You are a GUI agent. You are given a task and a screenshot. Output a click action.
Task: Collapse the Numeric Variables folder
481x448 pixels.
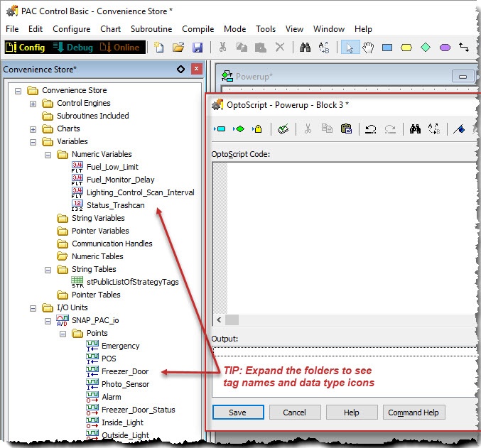(48, 155)
